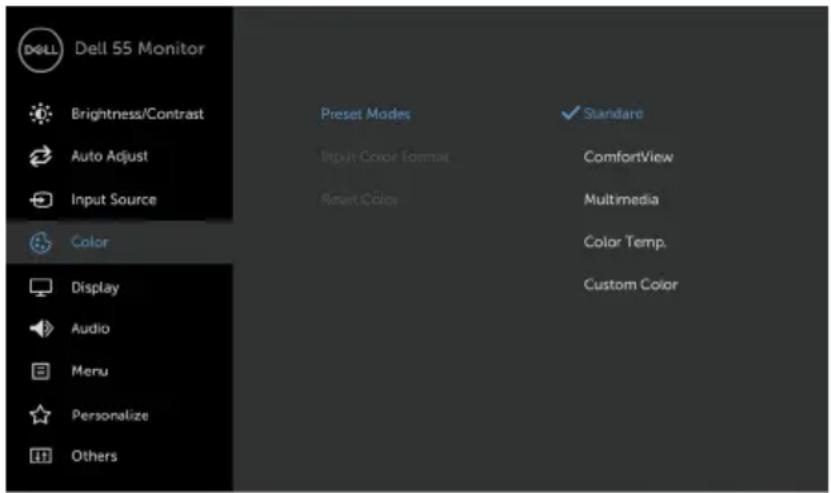Viewport: 831px width, 493px height.
Task: Open the Auto Adjust menu
Action: click(x=110, y=156)
